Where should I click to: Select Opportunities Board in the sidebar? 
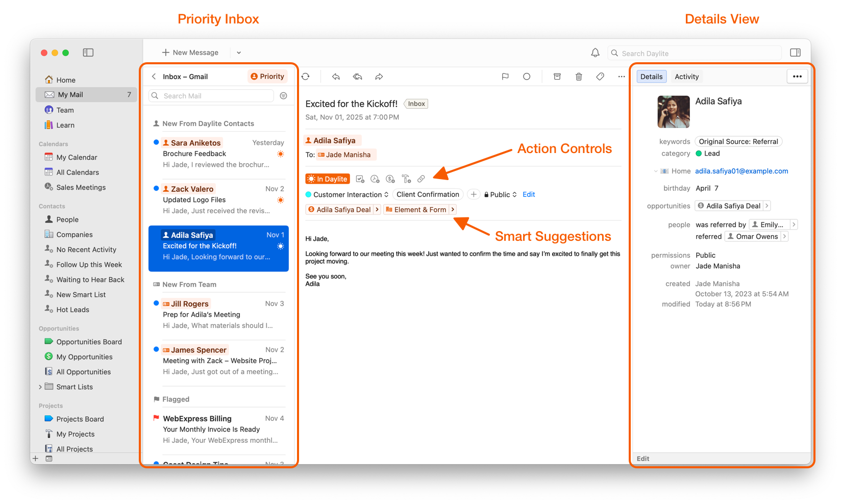(89, 342)
